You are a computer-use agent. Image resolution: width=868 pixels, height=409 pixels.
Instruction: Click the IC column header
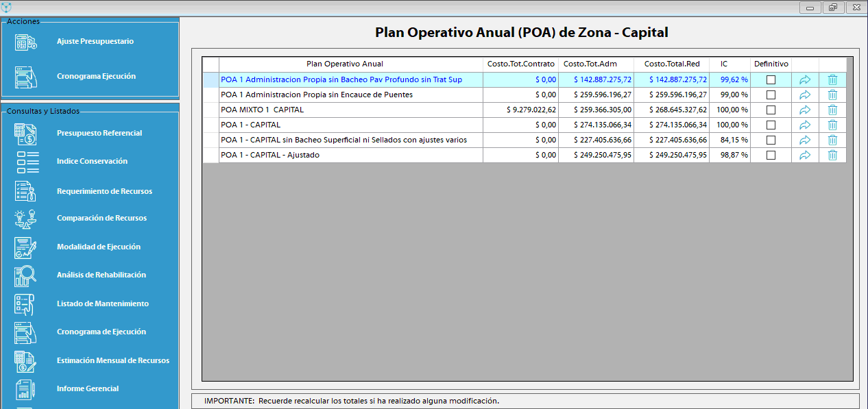(x=724, y=64)
